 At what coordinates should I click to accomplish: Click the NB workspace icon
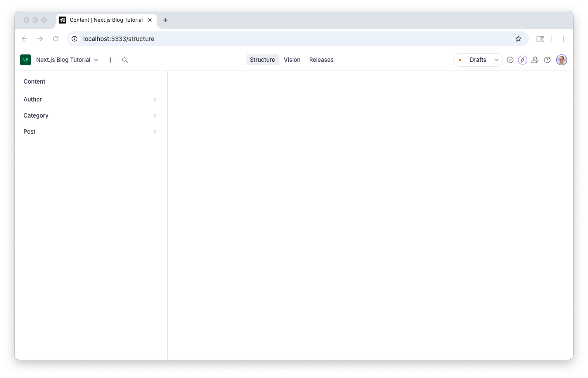point(25,60)
